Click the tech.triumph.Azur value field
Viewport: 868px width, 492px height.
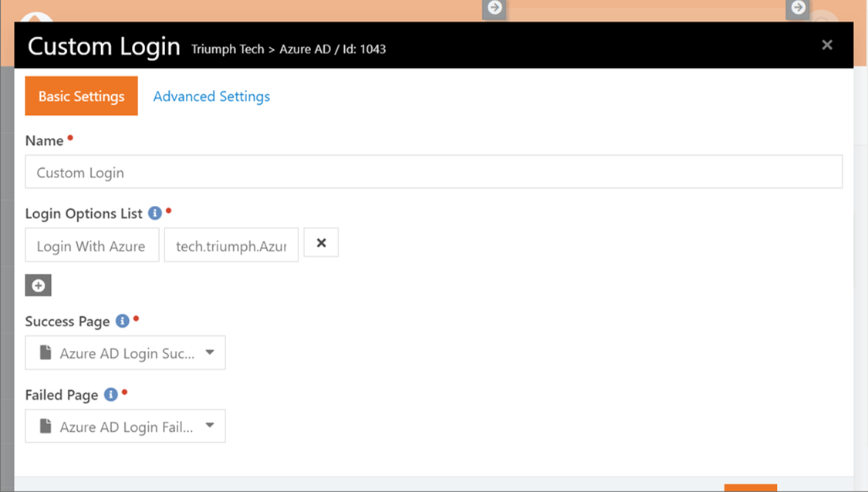(231, 244)
